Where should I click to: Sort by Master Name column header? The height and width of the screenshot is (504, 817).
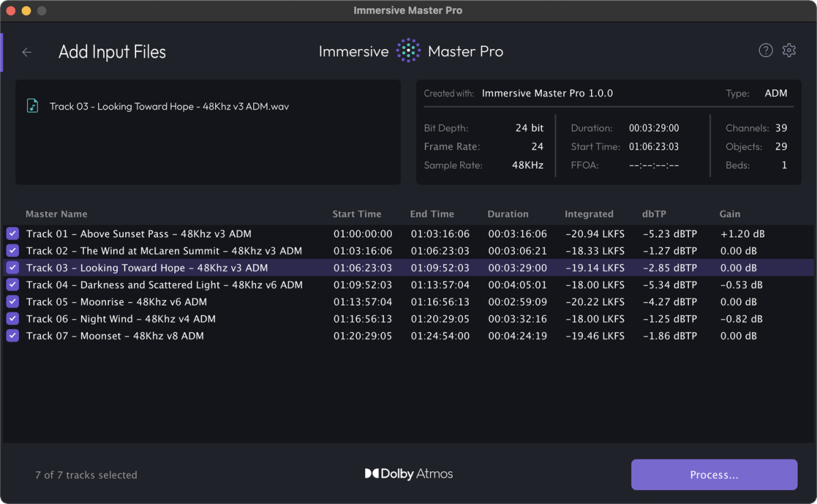[x=57, y=214]
